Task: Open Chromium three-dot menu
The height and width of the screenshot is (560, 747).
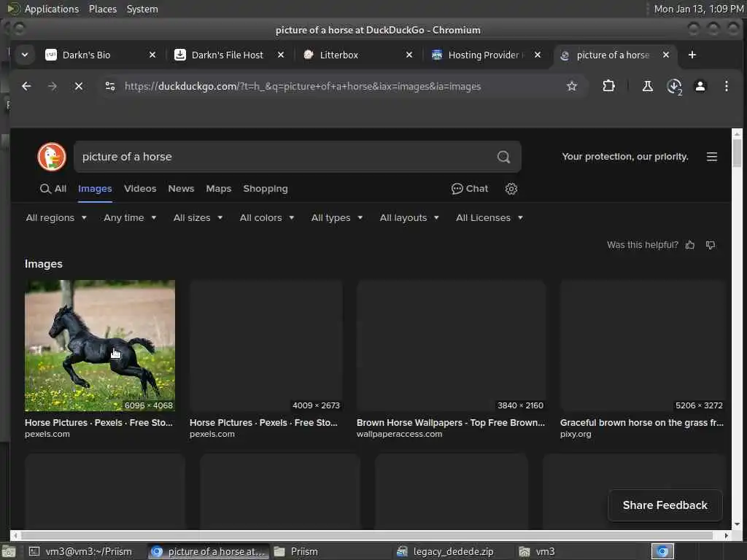Action: pos(726,86)
